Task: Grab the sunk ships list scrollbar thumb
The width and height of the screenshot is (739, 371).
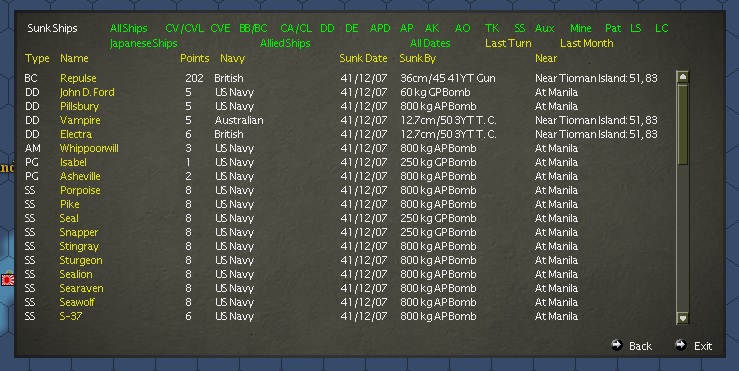Action: pyautogui.click(x=682, y=124)
